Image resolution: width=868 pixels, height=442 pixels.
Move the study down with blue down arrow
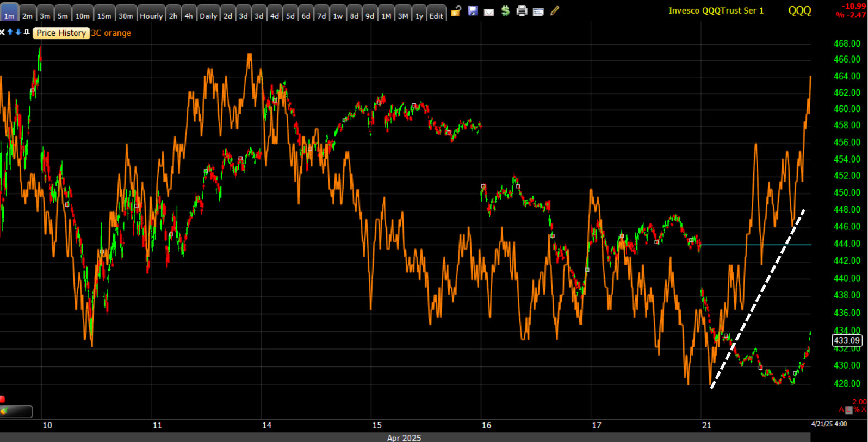click(x=18, y=33)
